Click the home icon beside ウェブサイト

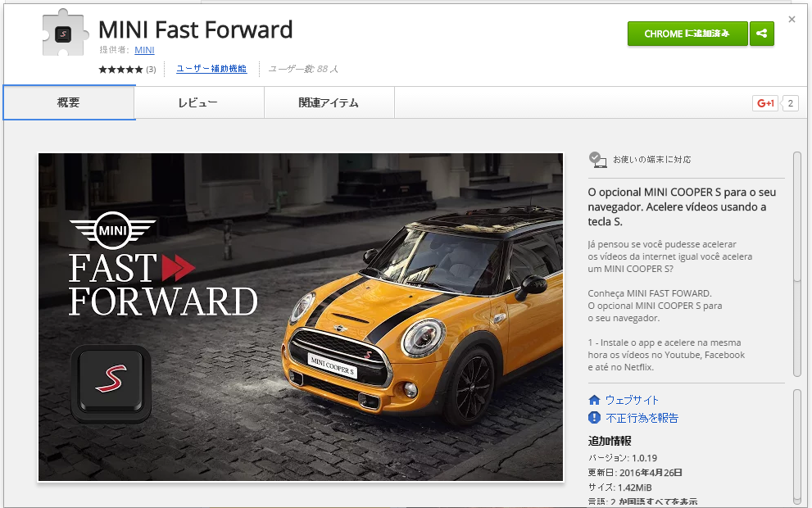595,400
